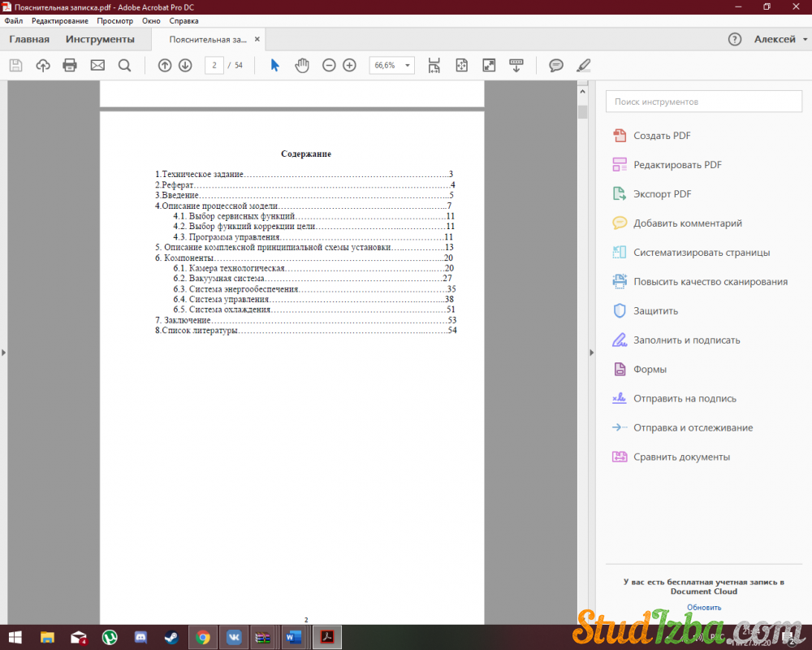
Task: Open the help question mark icon
Action: tap(734, 39)
